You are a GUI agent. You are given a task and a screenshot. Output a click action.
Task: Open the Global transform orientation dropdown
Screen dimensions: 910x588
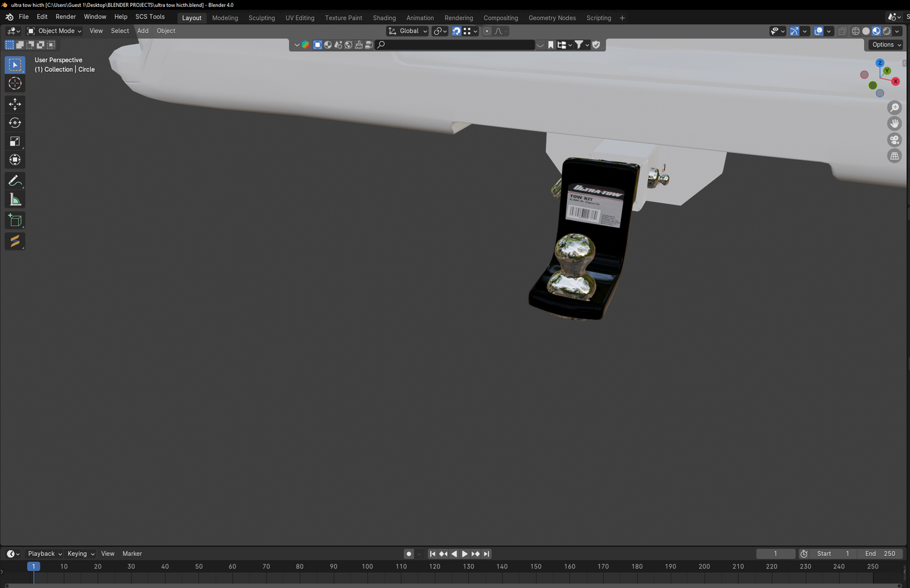tap(408, 31)
